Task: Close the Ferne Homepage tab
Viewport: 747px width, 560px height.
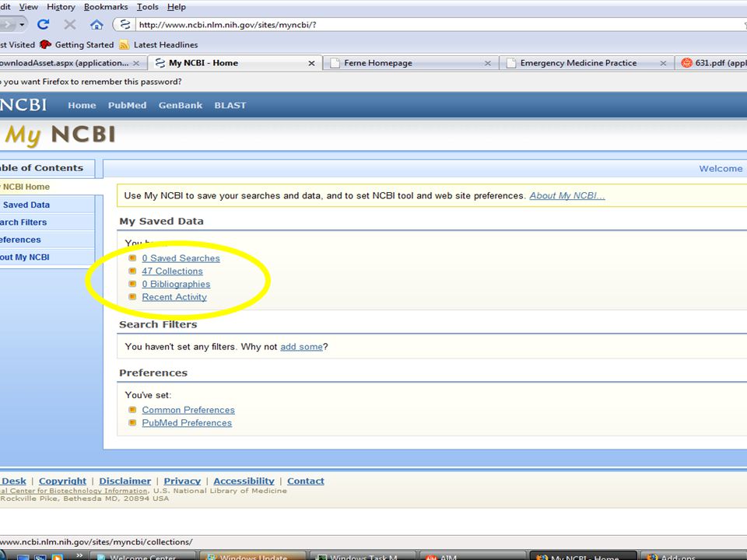Action: 487,63
